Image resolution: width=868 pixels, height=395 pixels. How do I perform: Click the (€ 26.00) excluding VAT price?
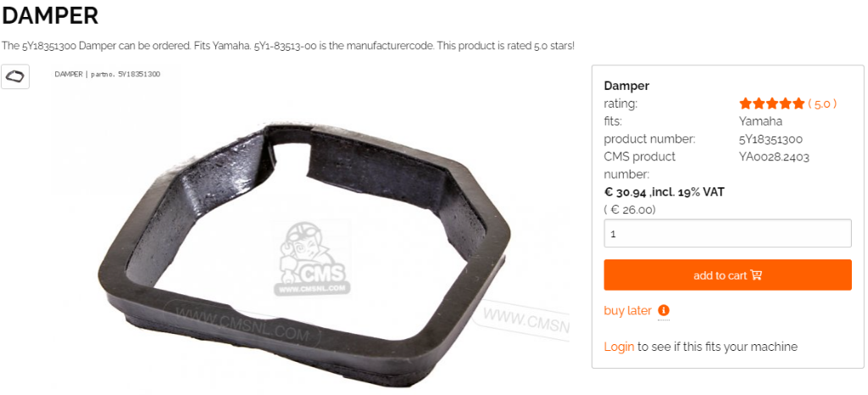pos(630,209)
